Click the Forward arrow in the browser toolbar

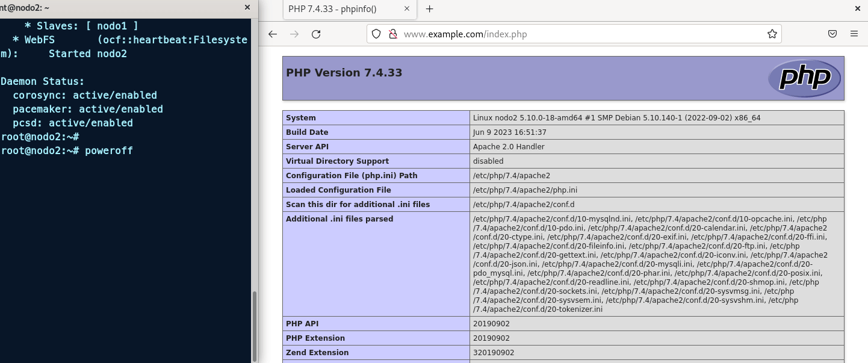click(294, 34)
